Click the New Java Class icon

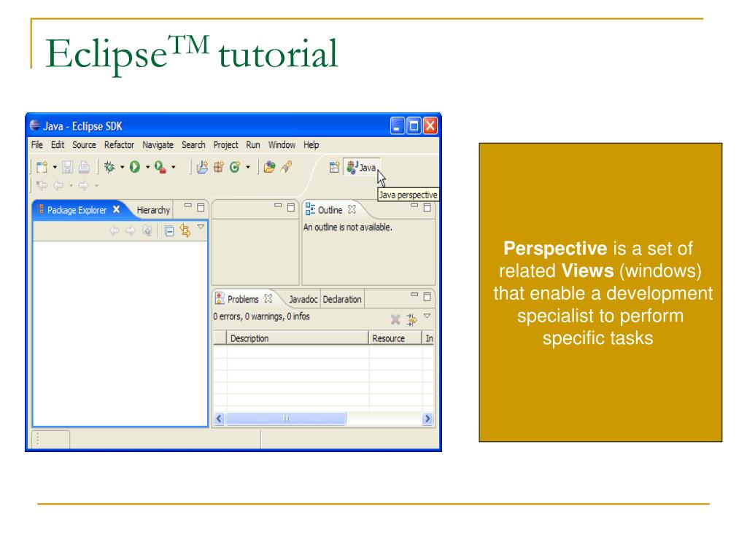click(x=235, y=167)
